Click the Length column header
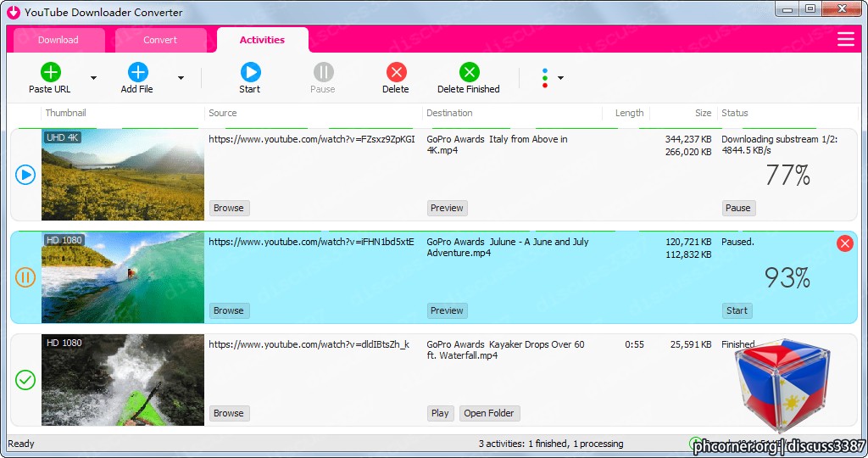 630,113
